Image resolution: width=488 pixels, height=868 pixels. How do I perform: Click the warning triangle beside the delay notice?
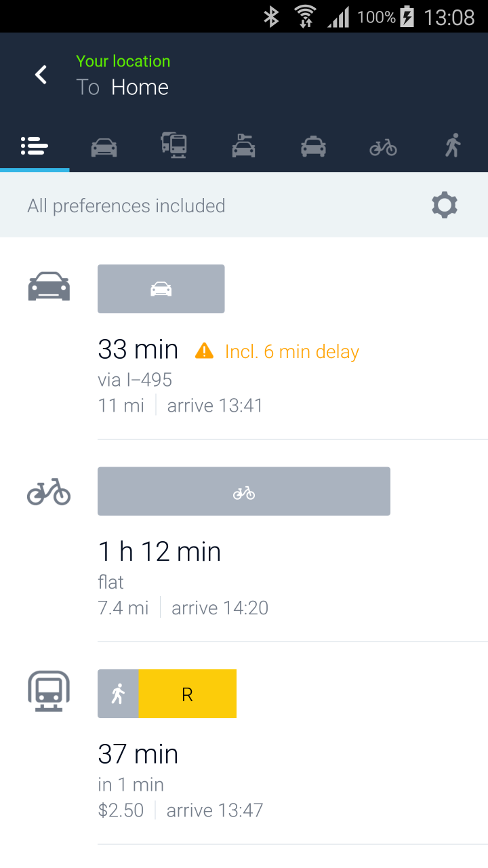pyautogui.click(x=205, y=351)
